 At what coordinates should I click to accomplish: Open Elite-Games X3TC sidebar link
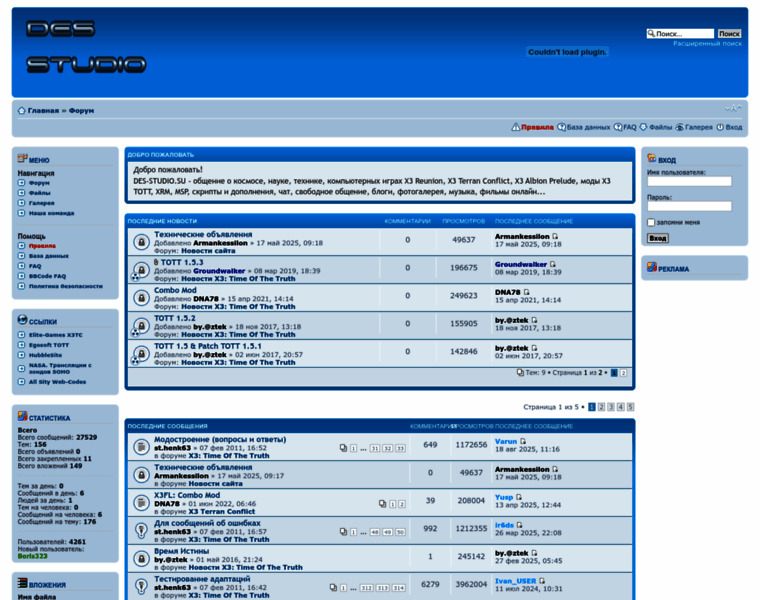(55, 335)
